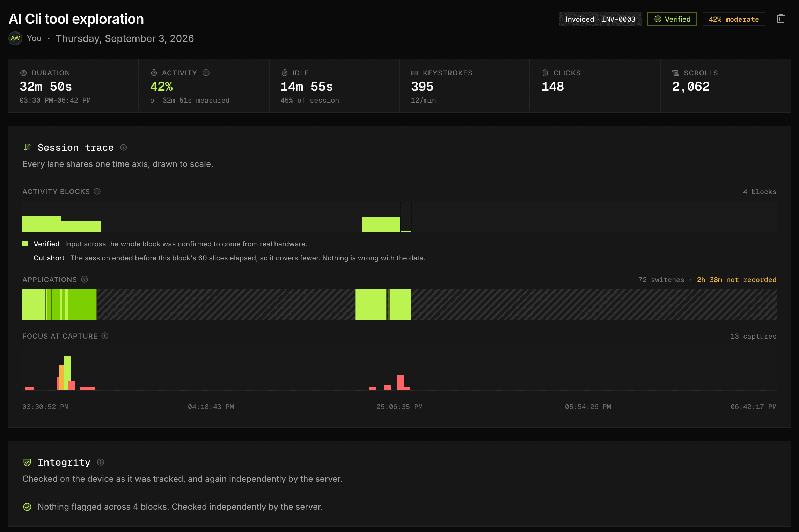The width and height of the screenshot is (799, 532).
Task: Click the '32m 50s' duration value
Action: [46, 87]
